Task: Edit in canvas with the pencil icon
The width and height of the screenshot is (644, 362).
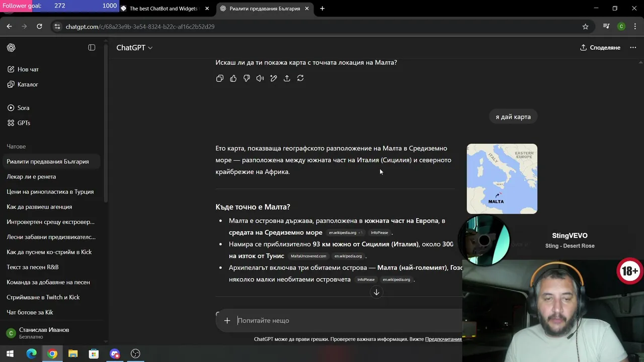Action: (274, 78)
